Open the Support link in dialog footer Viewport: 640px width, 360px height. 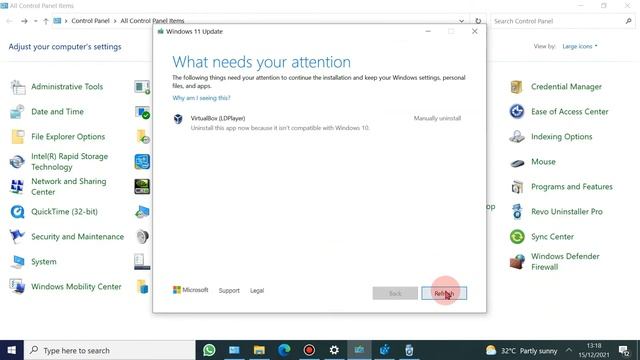click(x=229, y=291)
